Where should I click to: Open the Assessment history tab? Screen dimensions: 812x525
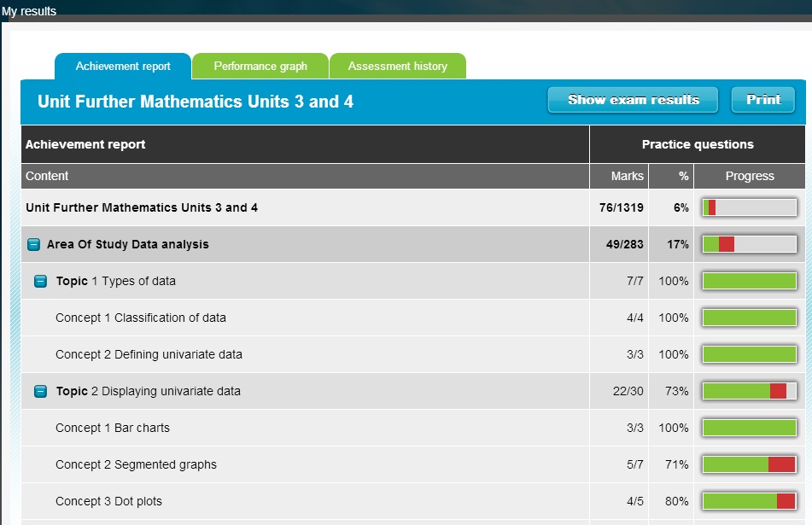pyautogui.click(x=397, y=67)
